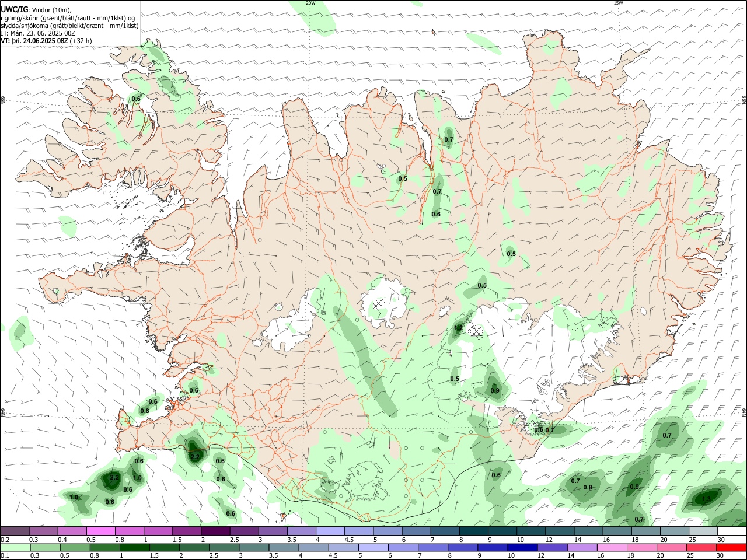Click the 3–3.5 grey-green rain swatch
Screen dimensions: 747x560
pyautogui.click(x=254, y=548)
